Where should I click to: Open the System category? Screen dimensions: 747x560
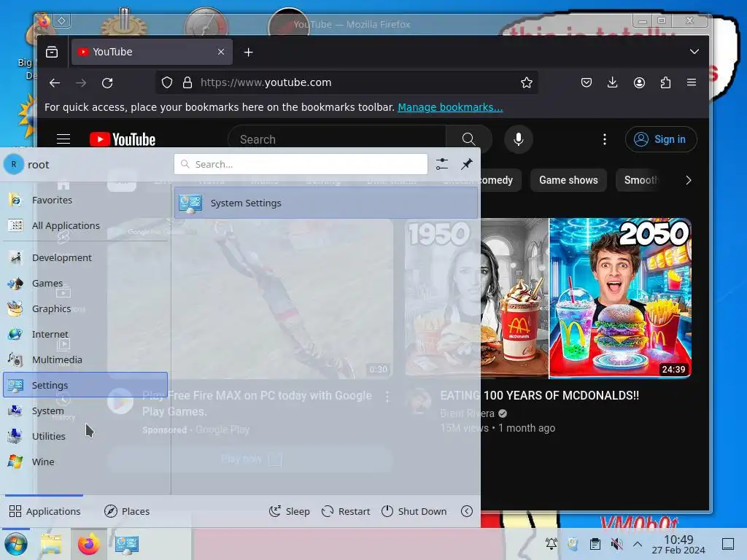point(86,411)
